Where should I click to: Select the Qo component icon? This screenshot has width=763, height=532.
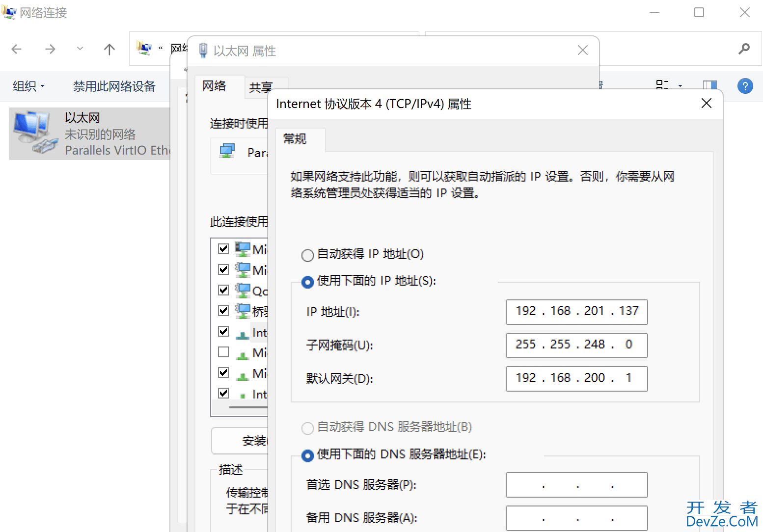click(243, 291)
